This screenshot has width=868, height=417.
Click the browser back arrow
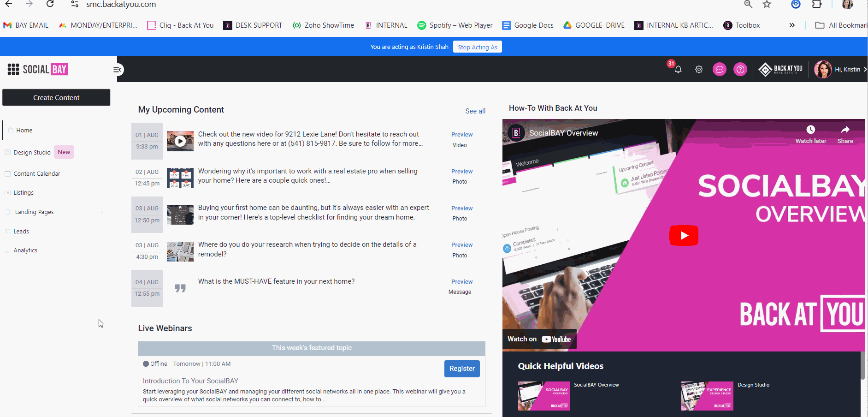point(9,4)
